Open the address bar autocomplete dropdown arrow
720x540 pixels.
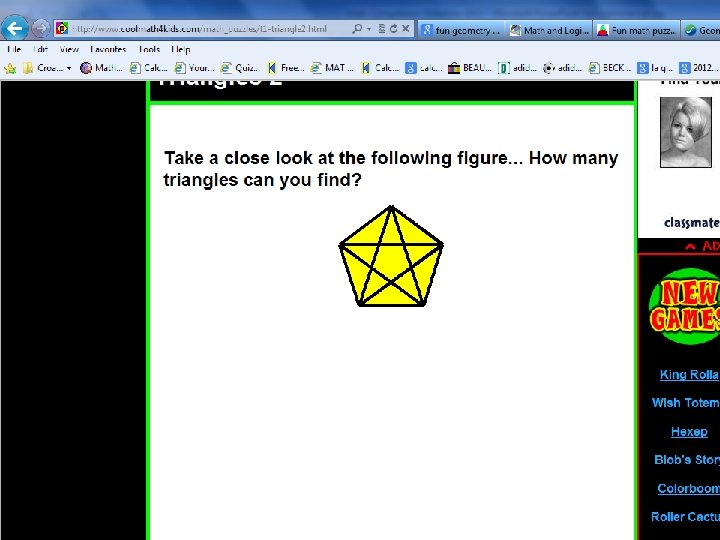point(369,29)
